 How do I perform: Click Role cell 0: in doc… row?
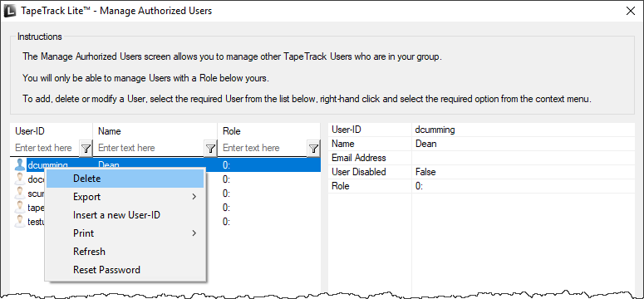pos(226,179)
